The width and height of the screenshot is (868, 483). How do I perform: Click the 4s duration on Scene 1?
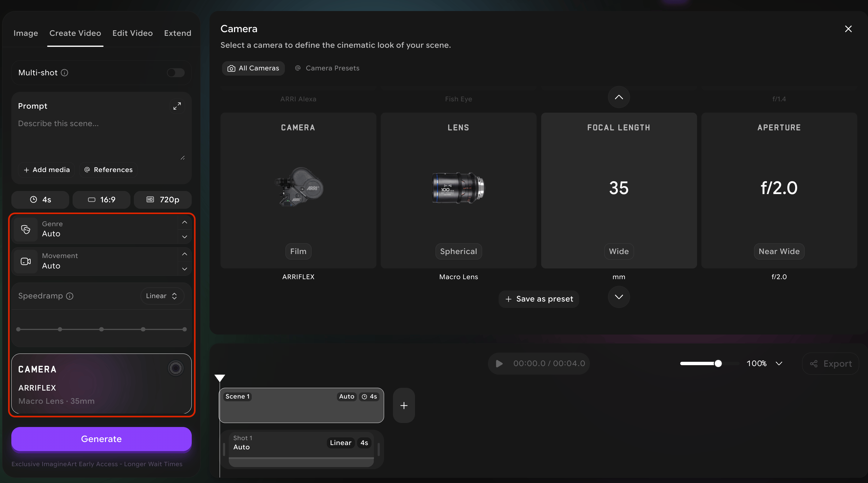pyautogui.click(x=369, y=397)
